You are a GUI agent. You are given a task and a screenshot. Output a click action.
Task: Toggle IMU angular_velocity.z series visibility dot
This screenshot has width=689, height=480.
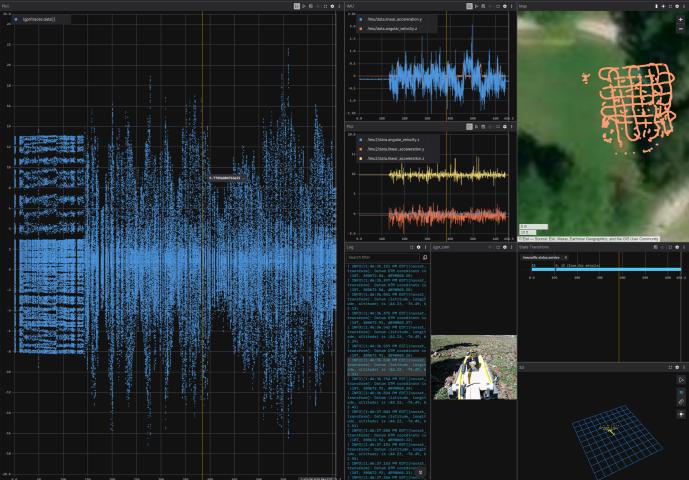pyautogui.click(x=361, y=29)
